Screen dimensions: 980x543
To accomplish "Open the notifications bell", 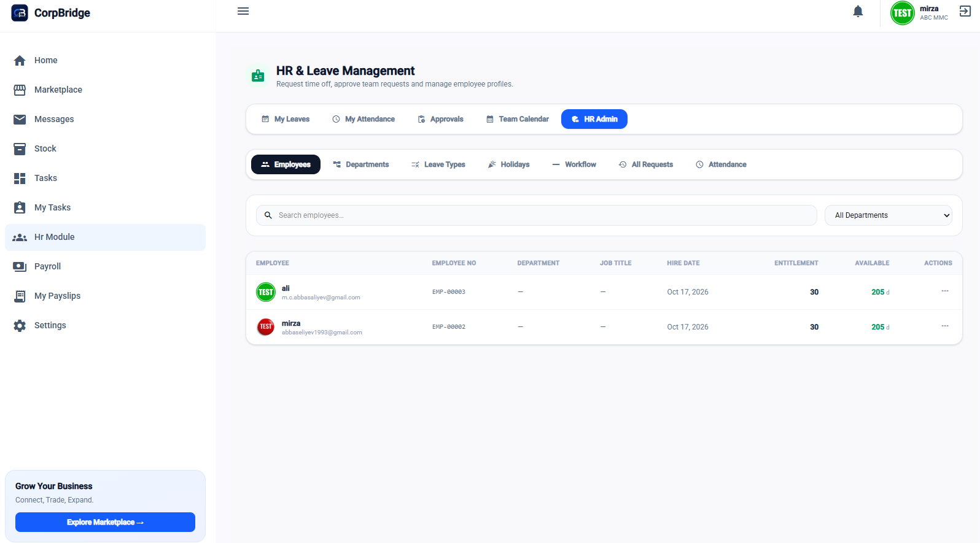I will coord(858,12).
